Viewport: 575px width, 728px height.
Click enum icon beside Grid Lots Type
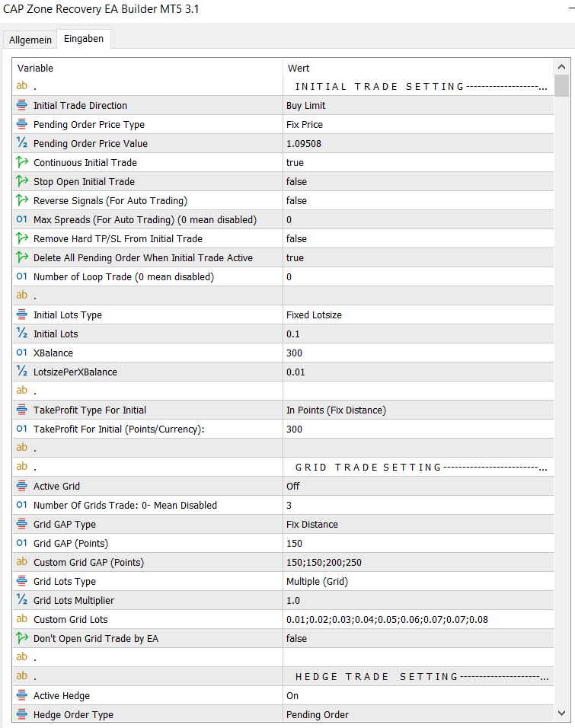(22, 581)
